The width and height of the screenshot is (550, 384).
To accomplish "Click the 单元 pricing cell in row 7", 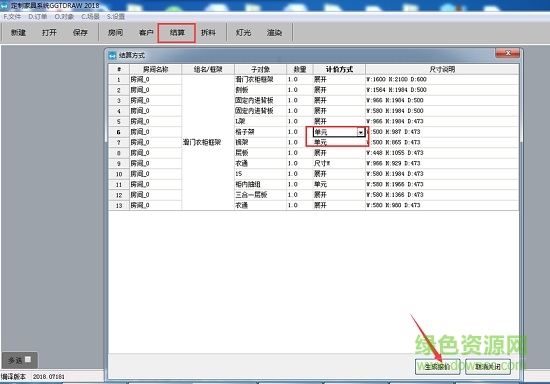I will pos(339,142).
